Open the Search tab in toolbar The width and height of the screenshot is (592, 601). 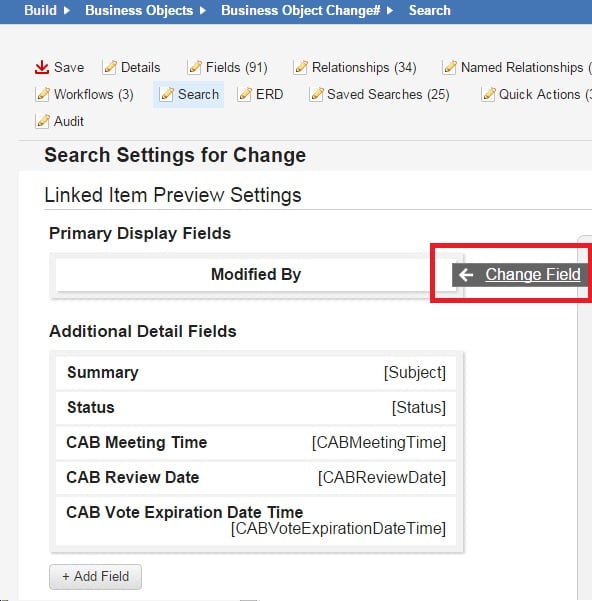click(x=189, y=94)
